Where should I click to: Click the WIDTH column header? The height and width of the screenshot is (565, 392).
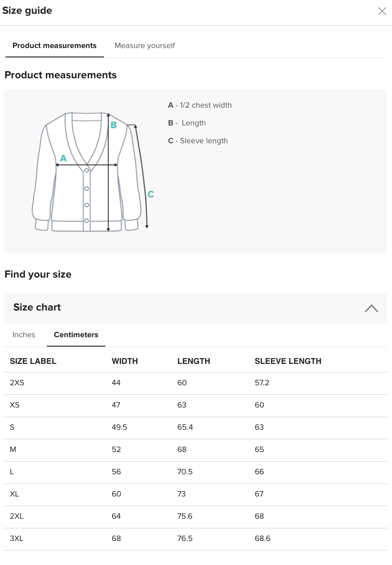(x=125, y=361)
